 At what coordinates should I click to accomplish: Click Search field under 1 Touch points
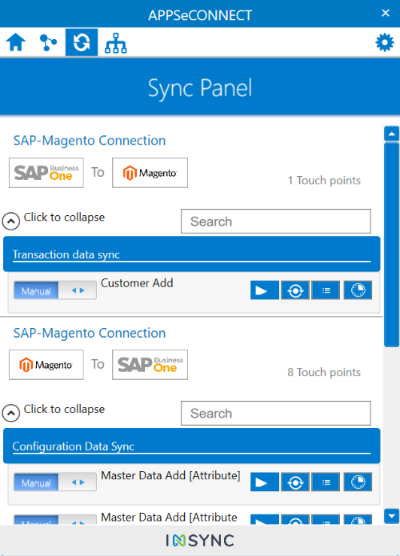tap(276, 222)
